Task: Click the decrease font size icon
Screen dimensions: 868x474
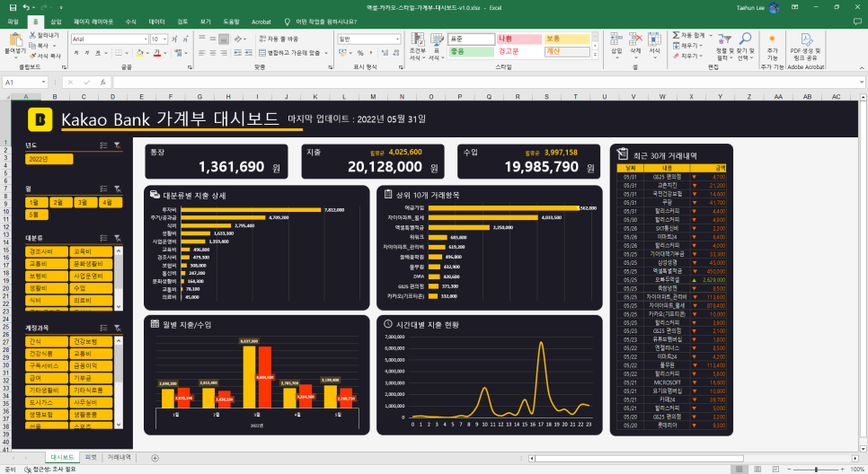Action: coord(185,39)
